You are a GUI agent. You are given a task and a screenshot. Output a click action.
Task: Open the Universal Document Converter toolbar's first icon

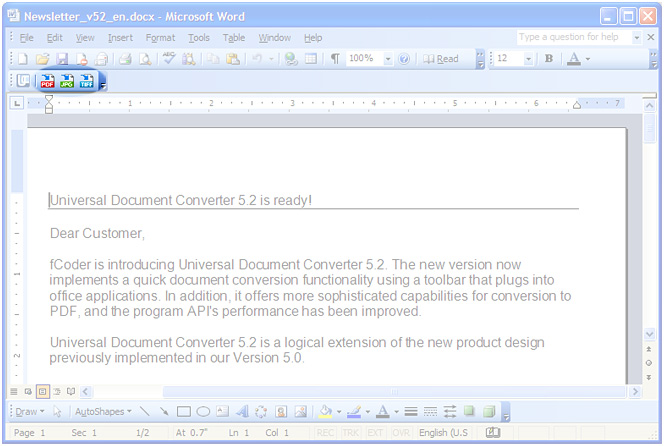[x=23, y=80]
